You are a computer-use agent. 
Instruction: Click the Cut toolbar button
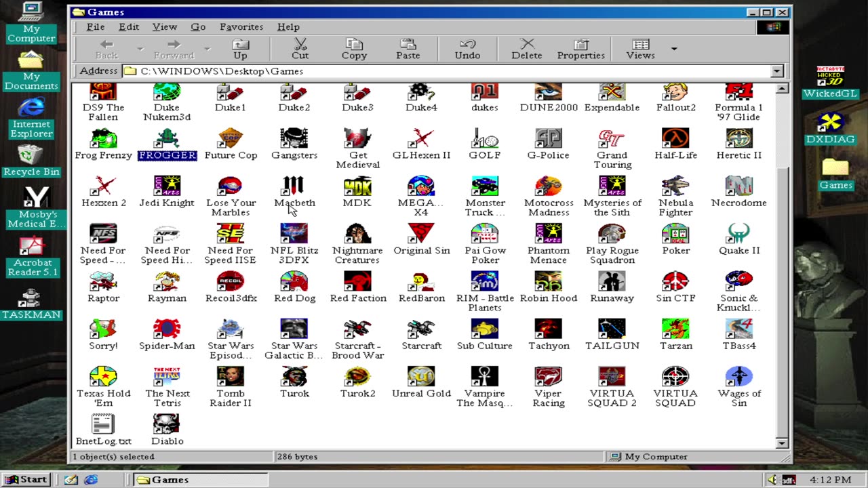300,49
